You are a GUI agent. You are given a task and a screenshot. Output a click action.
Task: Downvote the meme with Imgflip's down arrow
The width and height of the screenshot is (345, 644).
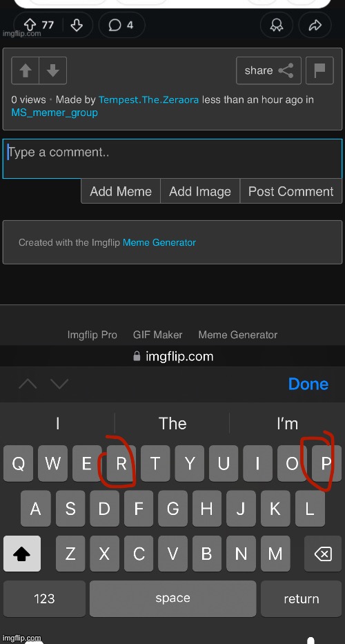pyautogui.click(x=53, y=70)
